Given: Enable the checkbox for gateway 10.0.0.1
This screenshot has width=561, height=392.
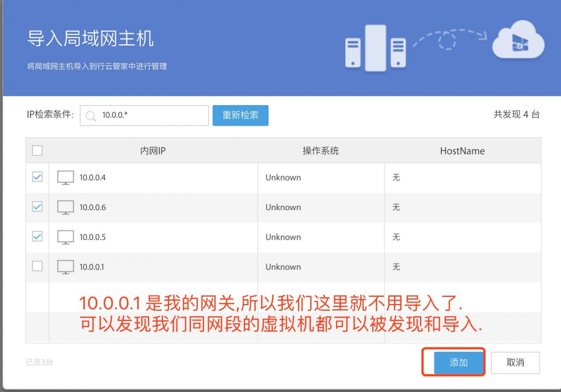Looking at the screenshot, I should pos(37,266).
